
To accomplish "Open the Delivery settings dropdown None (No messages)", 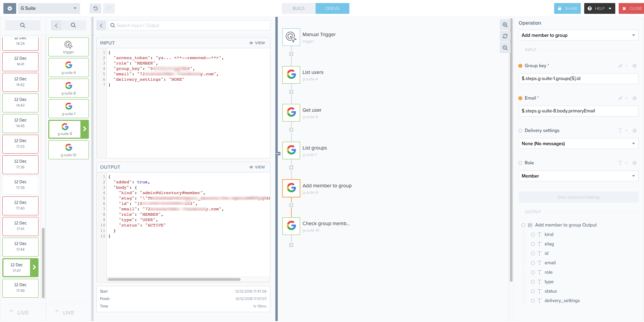I will point(578,143).
